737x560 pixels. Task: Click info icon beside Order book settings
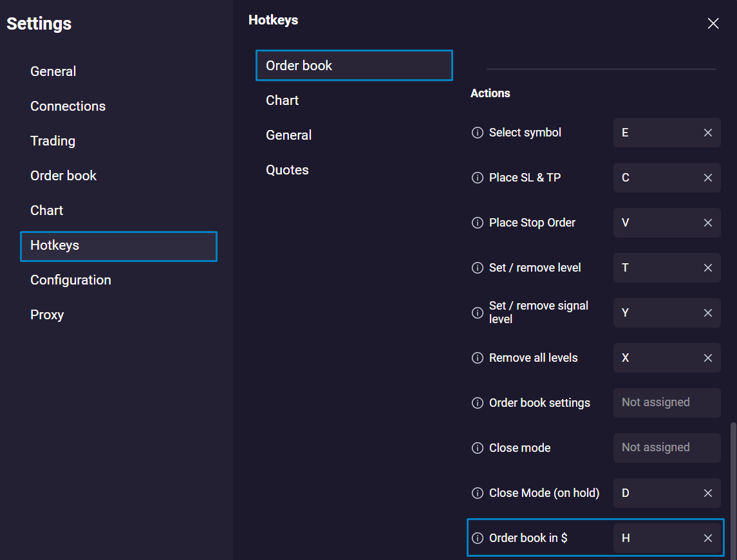click(477, 403)
